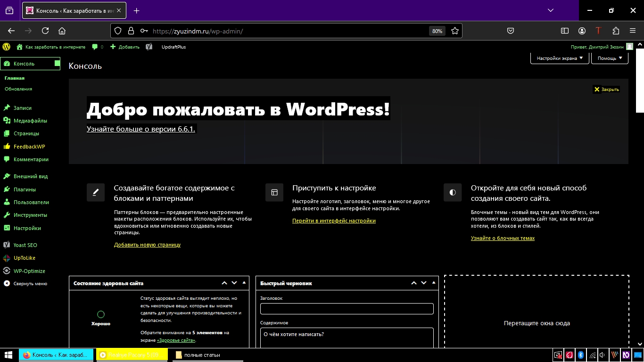The height and width of the screenshot is (362, 644).
Task: Open 'Медиафайлы' media icon in sidebar
Action: [7, 121]
